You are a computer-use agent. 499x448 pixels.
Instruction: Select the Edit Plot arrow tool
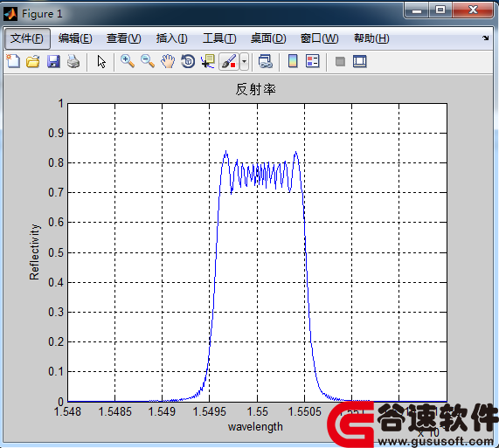tap(101, 61)
